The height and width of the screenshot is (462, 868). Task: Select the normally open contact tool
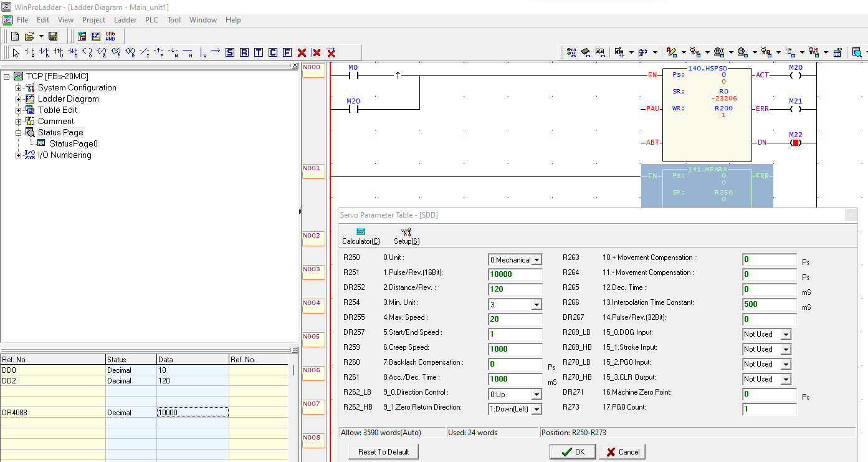pos(29,52)
